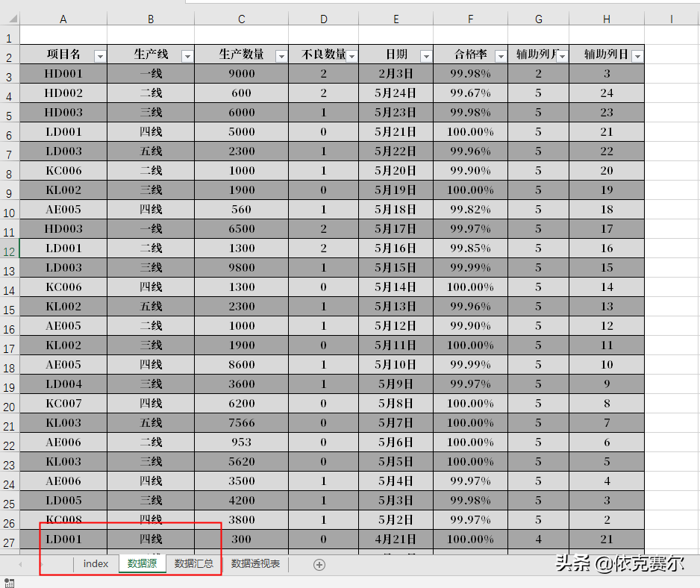This screenshot has height=588, width=700.
Task: Click cell 7566 in row 21
Action: 242,423
